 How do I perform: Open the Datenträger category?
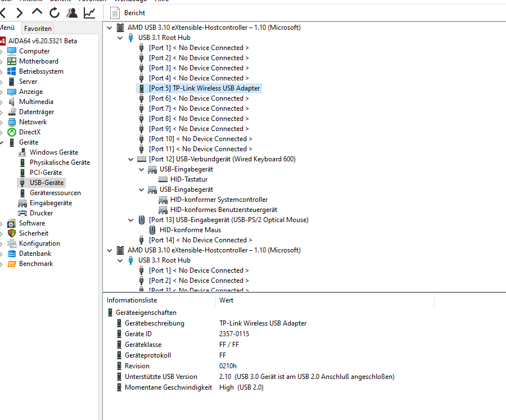click(37, 112)
